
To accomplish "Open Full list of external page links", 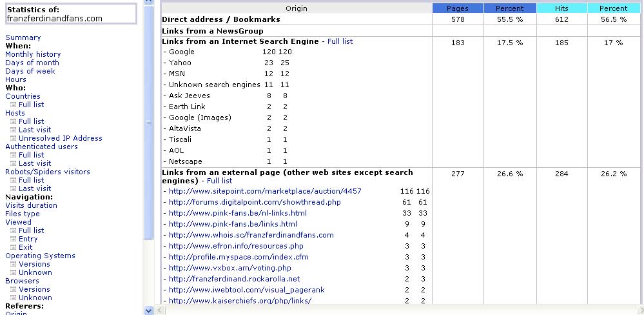I will (x=219, y=181).
